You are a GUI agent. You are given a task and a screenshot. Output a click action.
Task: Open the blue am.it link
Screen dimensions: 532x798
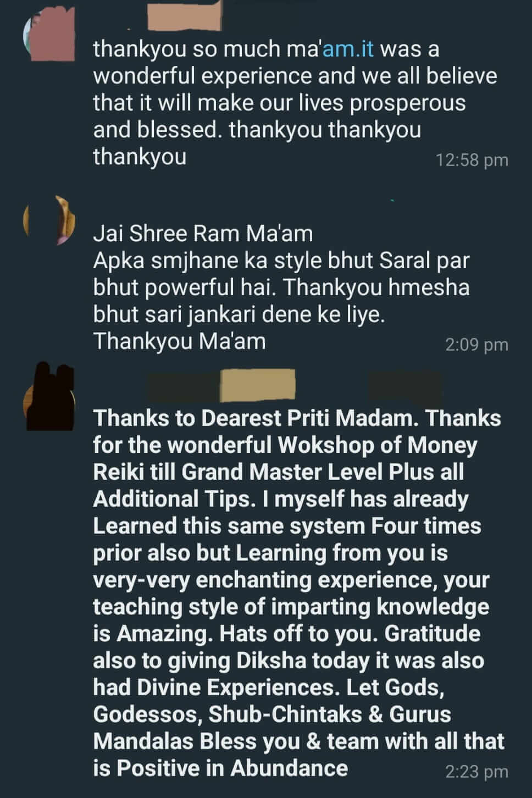(348, 49)
